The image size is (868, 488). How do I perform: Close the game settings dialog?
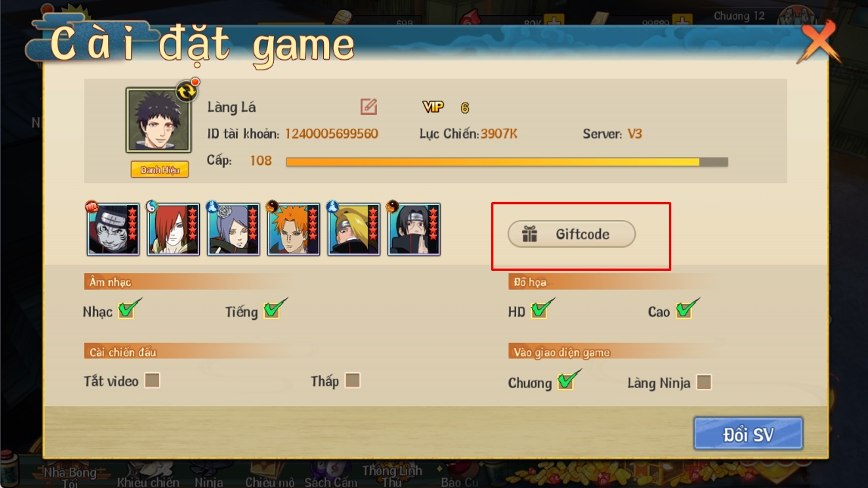click(x=820, y=42)
